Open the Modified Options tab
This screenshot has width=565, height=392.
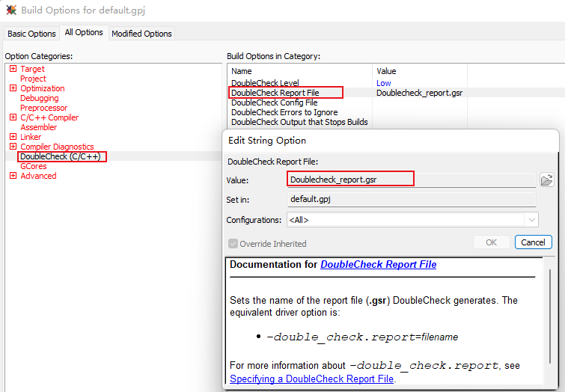pos(141,34)
